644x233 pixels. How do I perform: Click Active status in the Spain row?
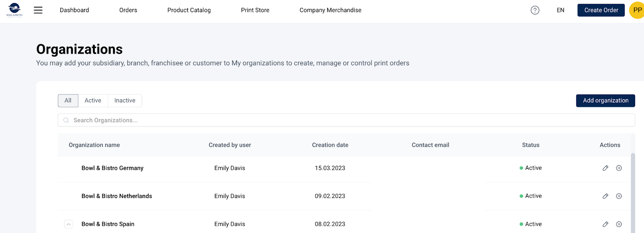[x=530, y=224]
